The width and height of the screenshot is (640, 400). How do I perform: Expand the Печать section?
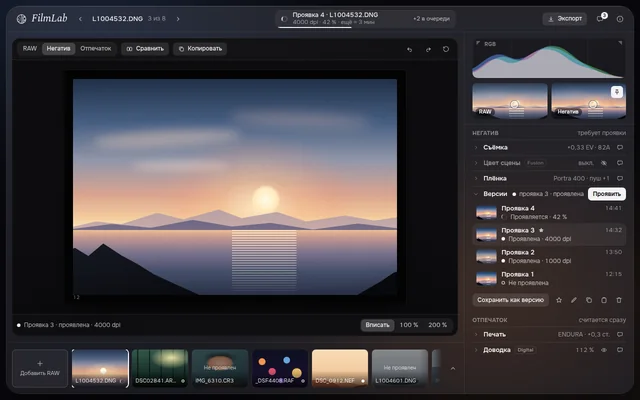pyautogui.click(x=476, y=334)
